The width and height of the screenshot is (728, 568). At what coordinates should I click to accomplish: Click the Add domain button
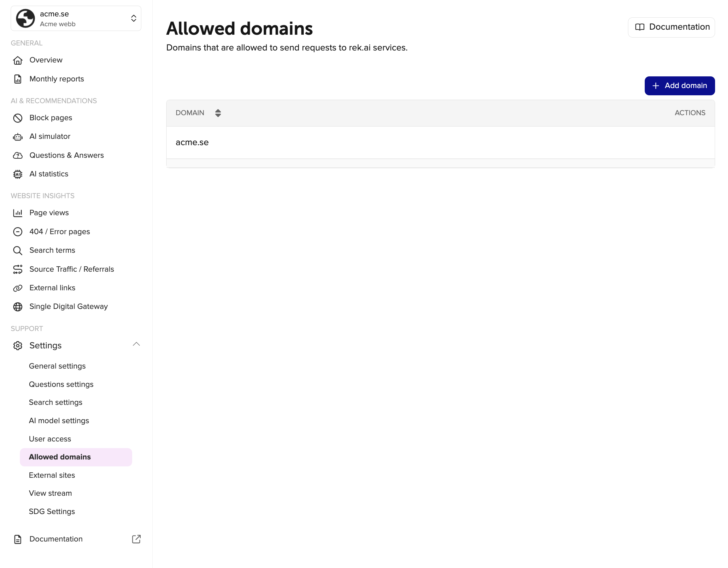tap(679, 86)
